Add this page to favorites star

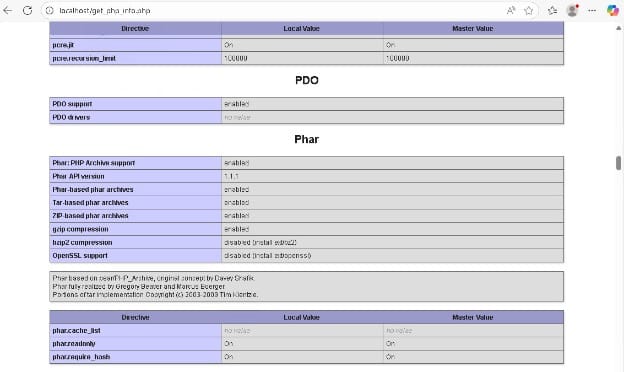click(528, 11)
